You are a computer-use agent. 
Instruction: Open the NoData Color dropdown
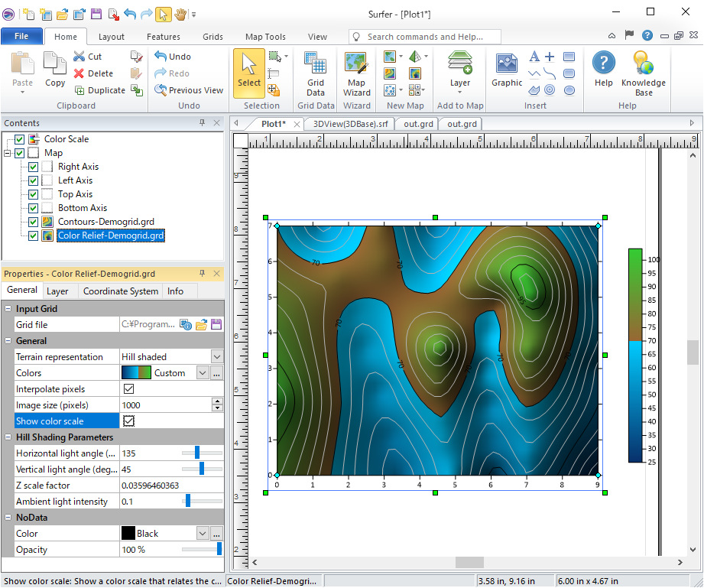pyautogui.click(x=203, y=534)
